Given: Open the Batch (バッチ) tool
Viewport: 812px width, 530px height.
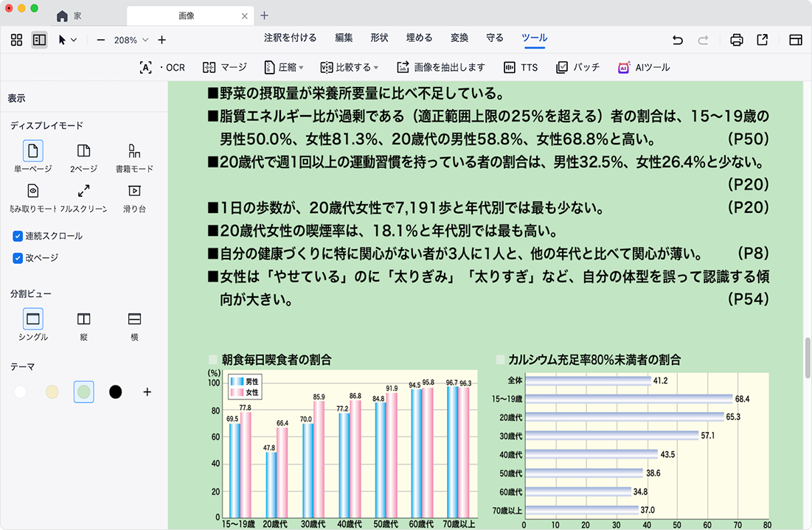Looking at the screenshot, I should click(577, 67).
